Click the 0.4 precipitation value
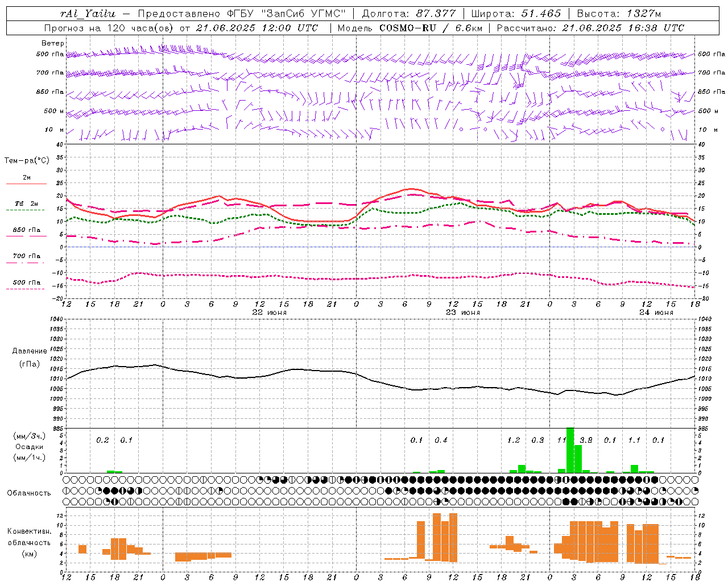 tap(441, 440)
